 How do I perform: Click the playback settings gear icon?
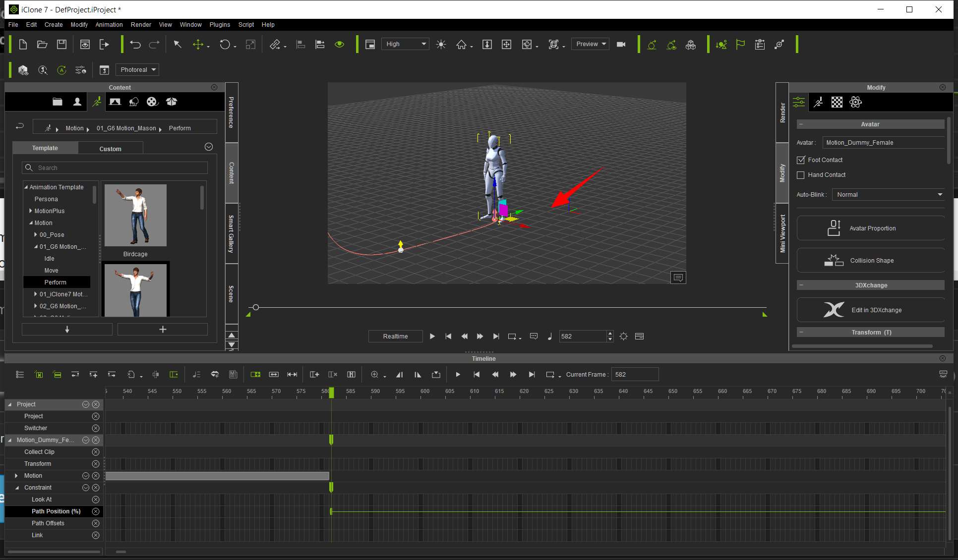pyautogui.click(x=624, y=336)
